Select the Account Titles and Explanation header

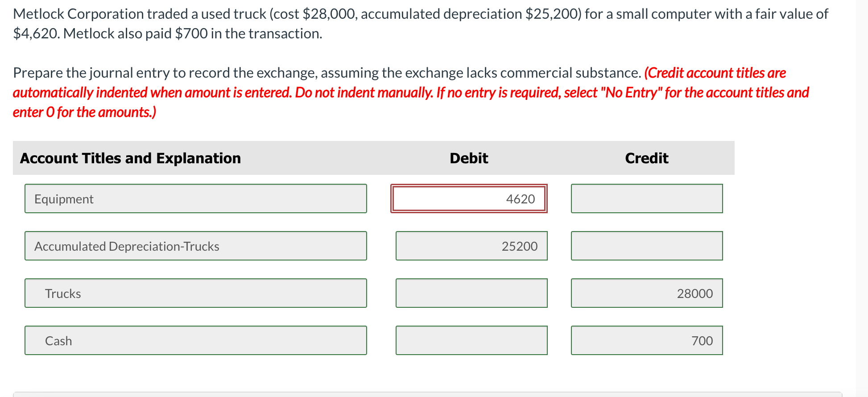tap(130, 158)
